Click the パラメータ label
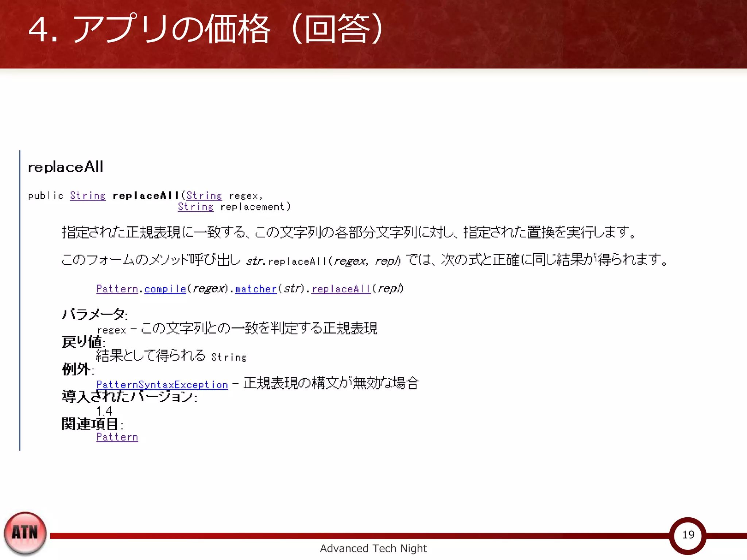Viewport: 747px width, 560px height. click(x=94, y=314)
